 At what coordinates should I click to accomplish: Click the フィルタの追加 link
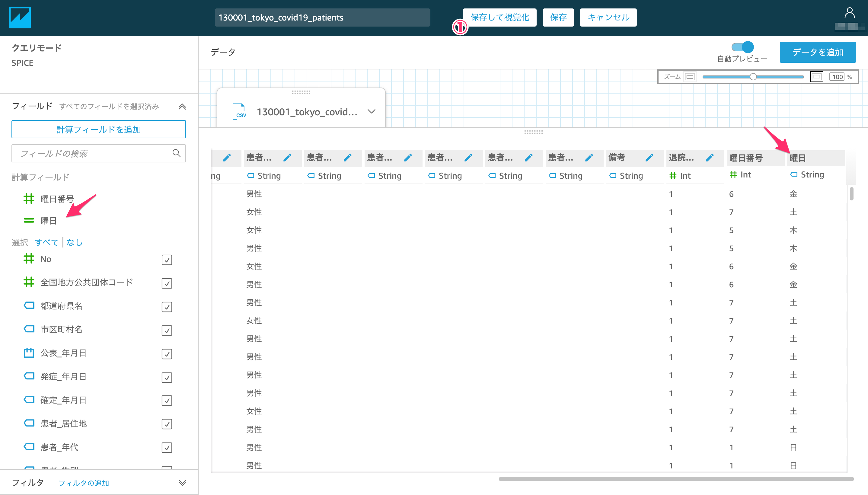[84, 483]
